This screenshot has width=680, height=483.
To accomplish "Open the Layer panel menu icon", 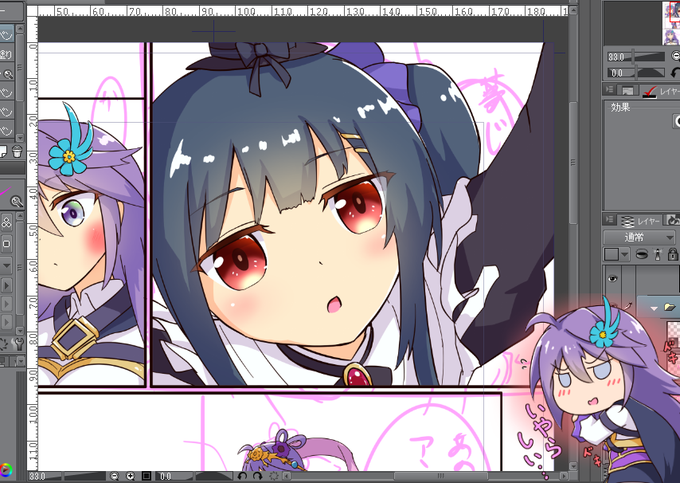I will tap(610, 220).
